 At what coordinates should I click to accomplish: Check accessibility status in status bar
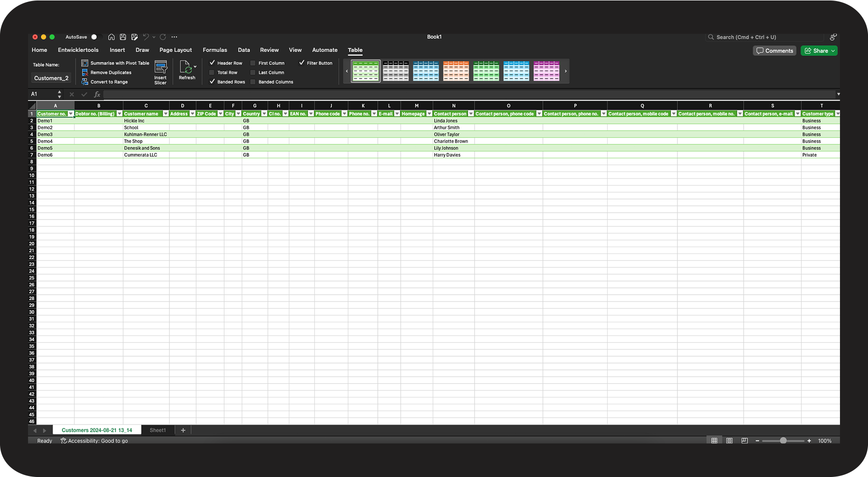click(94, 441)
